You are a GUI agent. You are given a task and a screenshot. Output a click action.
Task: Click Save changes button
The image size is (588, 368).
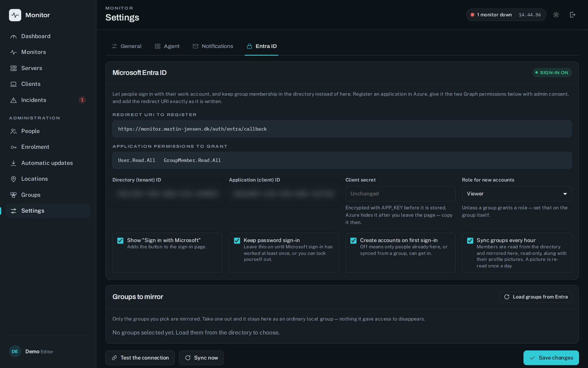click(551, 358)
